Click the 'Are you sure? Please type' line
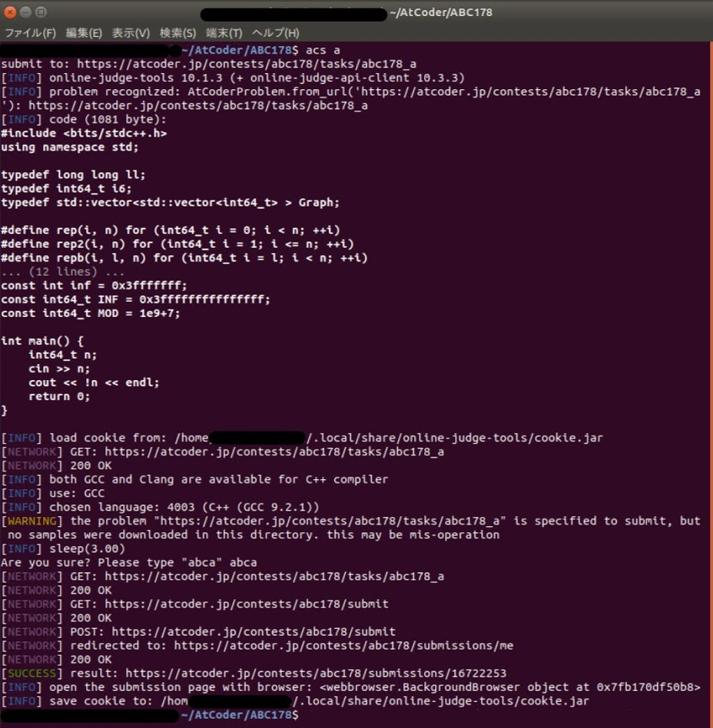This screenshot has height=728, width=713. 128,563
